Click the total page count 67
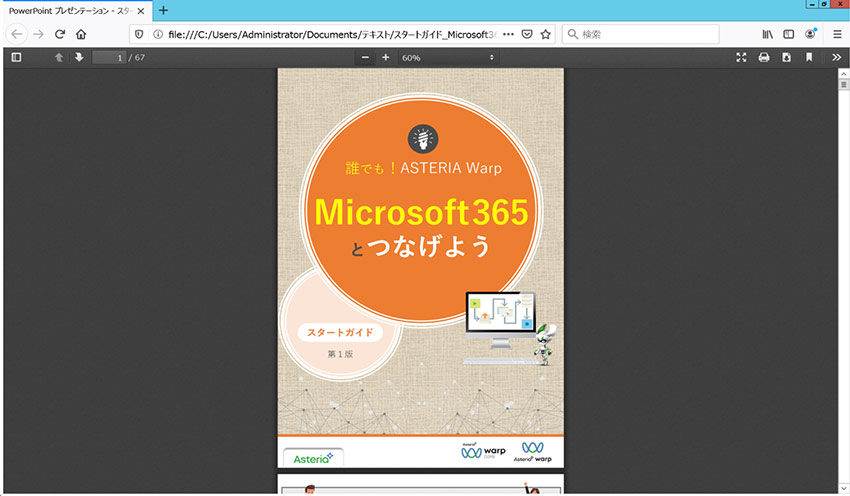The height and width of the screenshot is (496, 850). coord(140,57)
